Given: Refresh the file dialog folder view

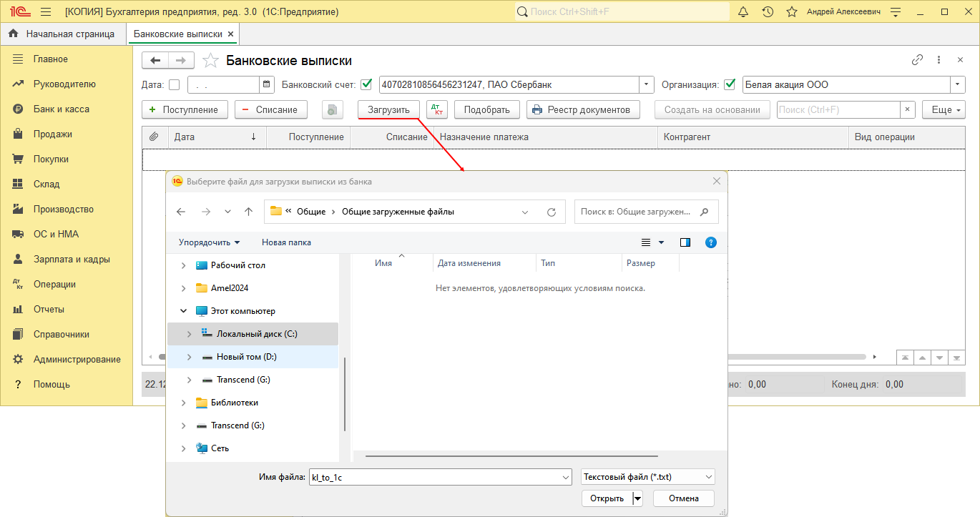Looking at the screenshot, I should pos(552,212).
